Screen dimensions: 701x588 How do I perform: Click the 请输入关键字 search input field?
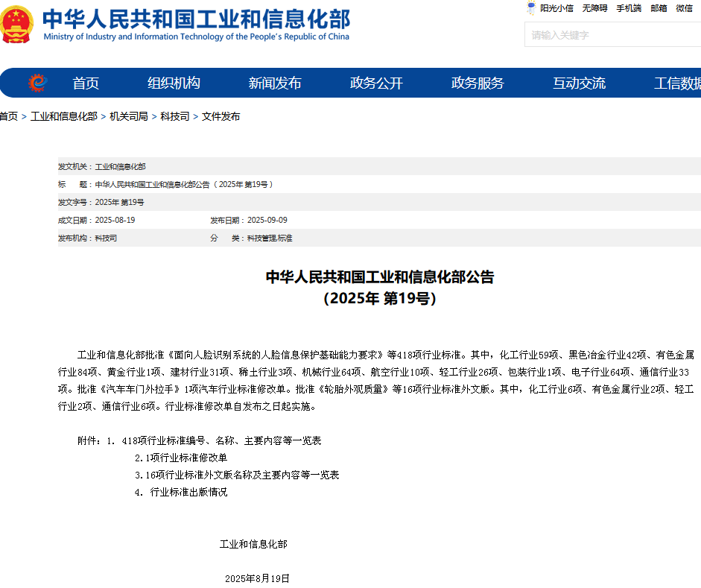tap(611, 35)
